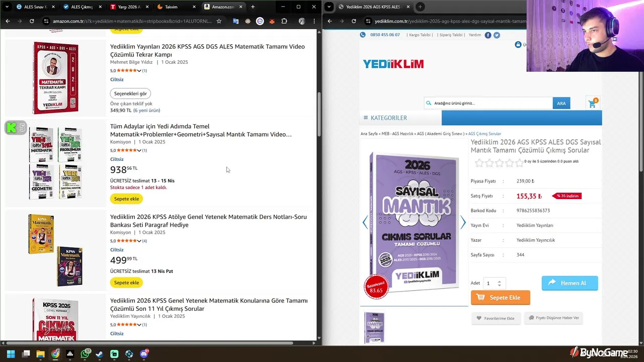644x362 pixels.
Task: Expand the Yediiklim window tab search dropdown
Action: [x=329, y=7]
